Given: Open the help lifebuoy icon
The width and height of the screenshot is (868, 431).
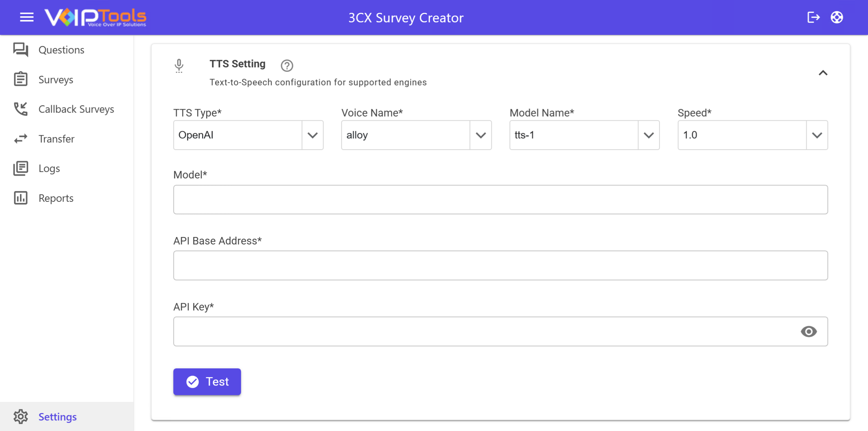Looking at the screenshot, I should click(837, 17).
